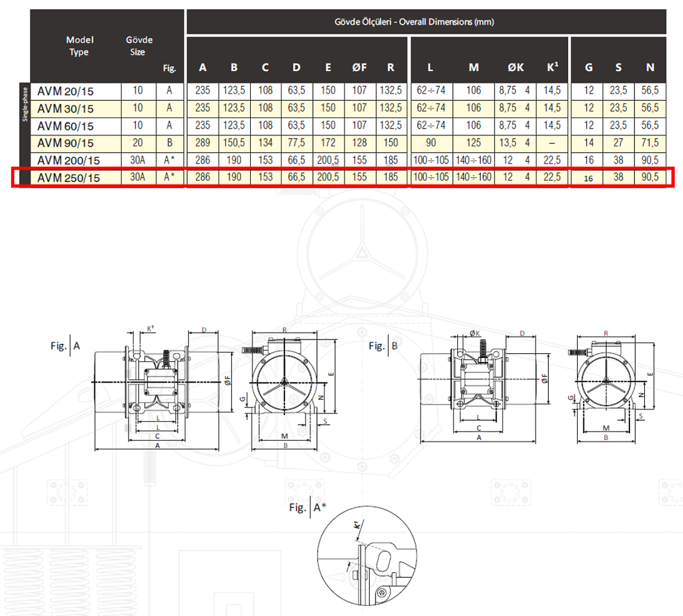
Task: Click value 200,5 in the AVM 250/15 row
Action: 328,177
